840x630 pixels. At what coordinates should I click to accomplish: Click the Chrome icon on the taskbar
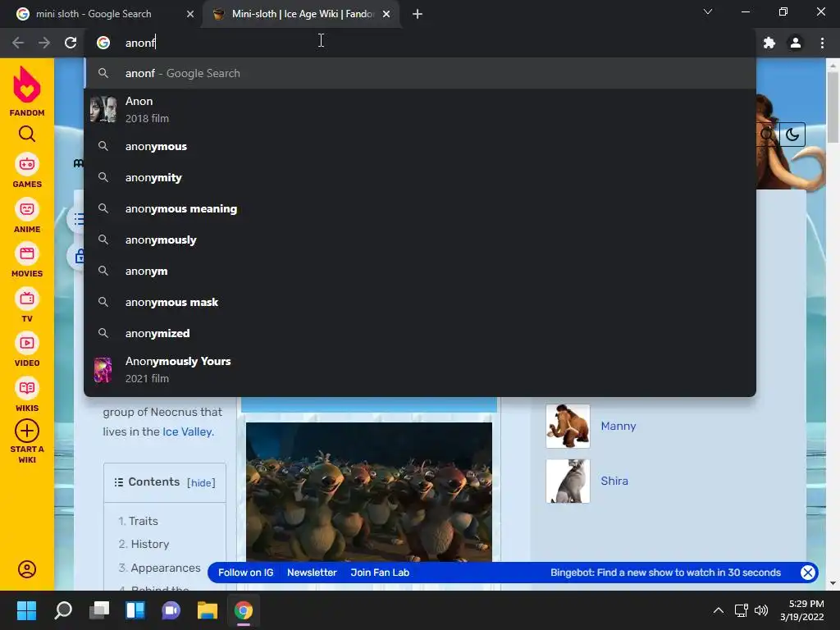click(243, 610)
